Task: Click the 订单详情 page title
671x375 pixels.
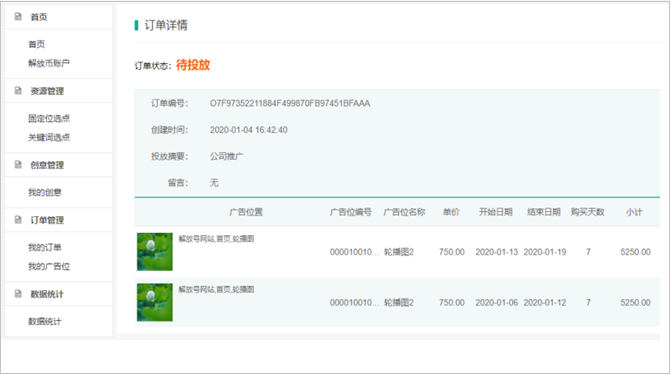Action: pos(166,25)
